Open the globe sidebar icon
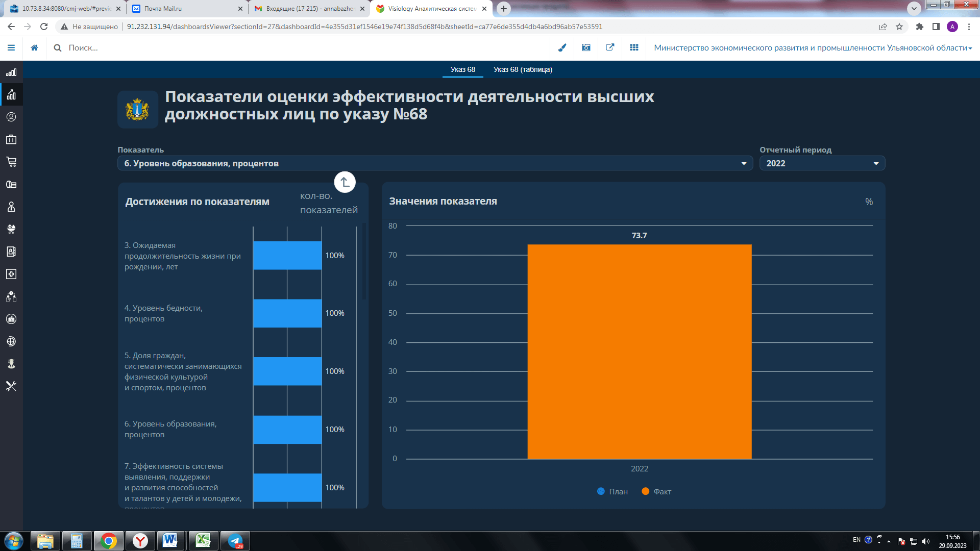 point(11,341)
